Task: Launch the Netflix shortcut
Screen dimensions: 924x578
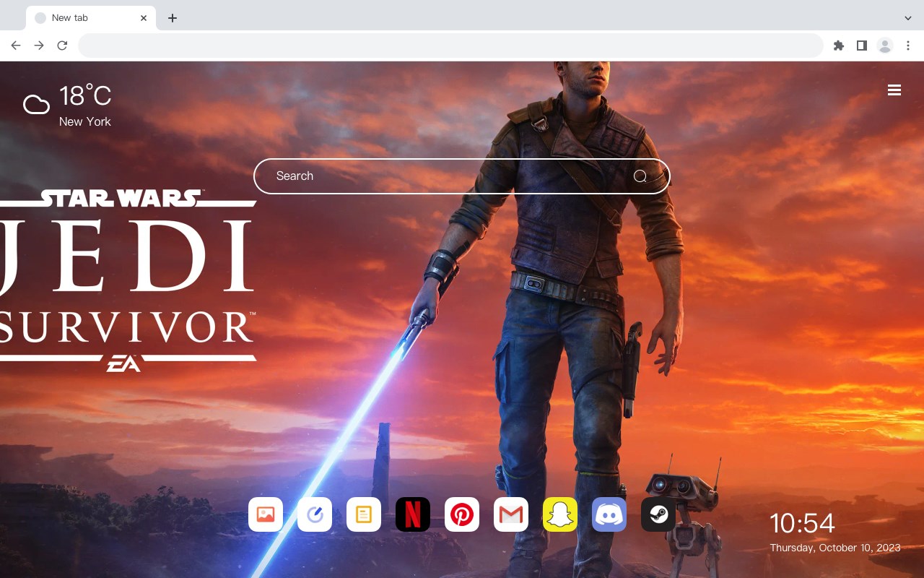Action: [413, 514]
